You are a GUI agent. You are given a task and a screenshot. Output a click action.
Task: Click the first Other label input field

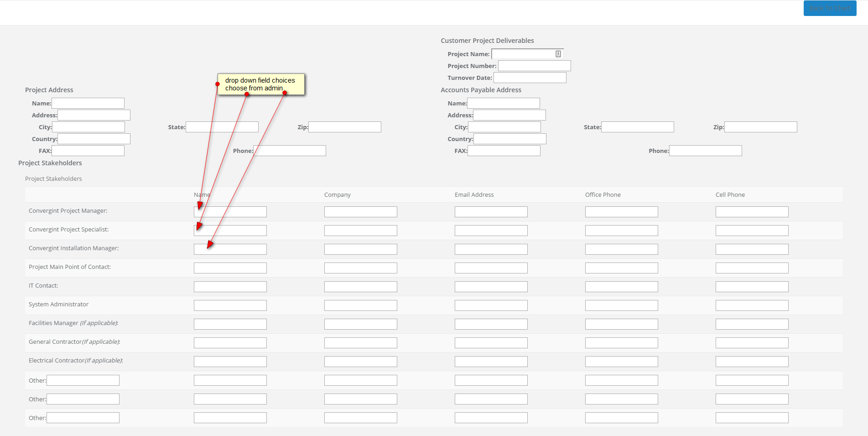coord(83,380)
